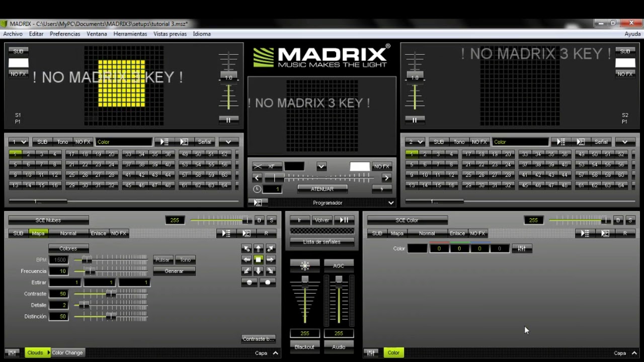Toggle NO FX in right preview panel
Image resolution: width=644 pixels, height=362 pixels.
[x=625, y=74]
